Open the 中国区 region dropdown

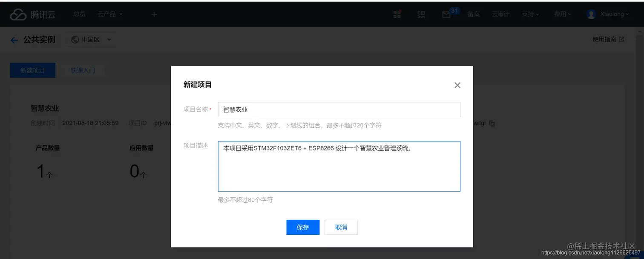point(91,40)
